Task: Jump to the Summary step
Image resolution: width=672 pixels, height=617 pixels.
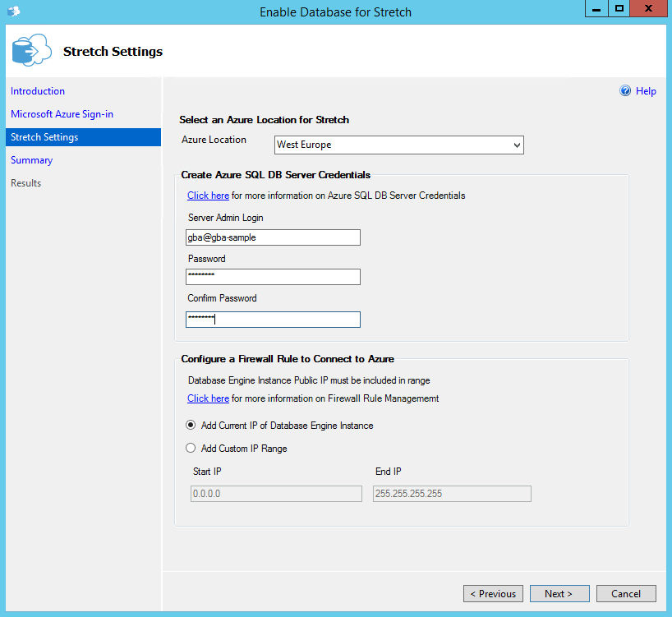Action: [31, 160]
